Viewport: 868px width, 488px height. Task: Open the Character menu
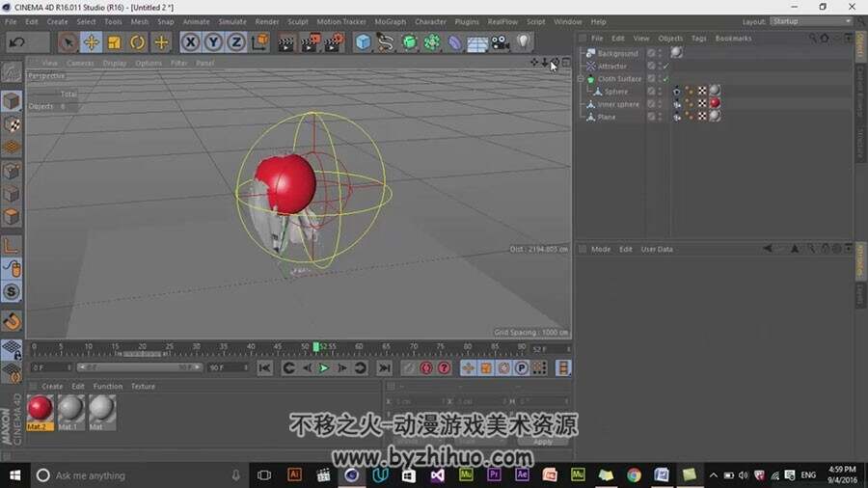430,21
